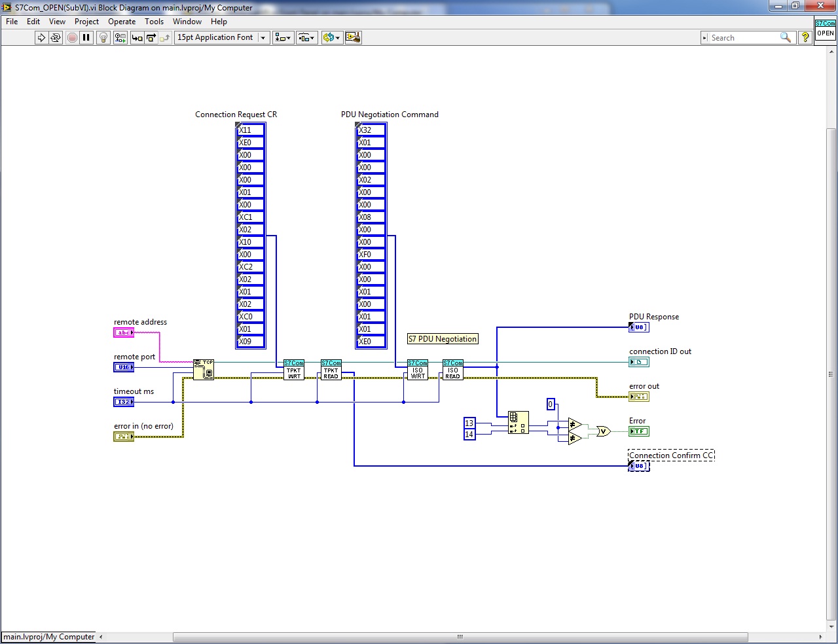Click the X32 element in PDU Negotiation array
The image size is (838, 644).
pyautogui.click(x=371, y=130)
